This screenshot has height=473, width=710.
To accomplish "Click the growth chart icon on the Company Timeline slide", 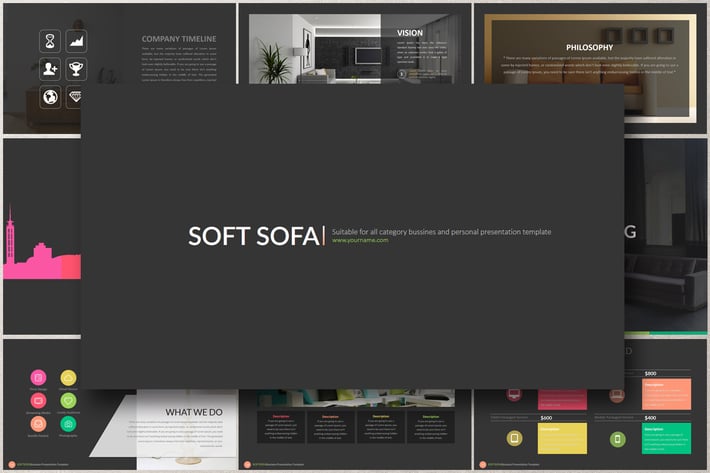I will [x=76, y=42].
